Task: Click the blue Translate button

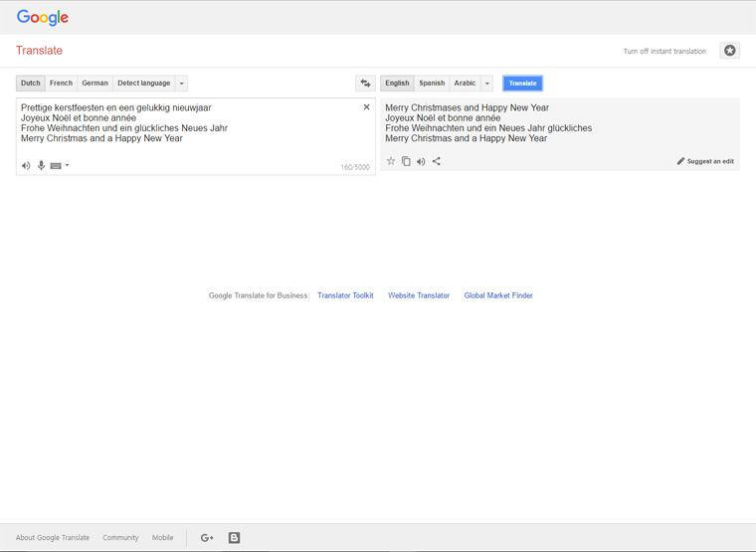Action: [x=522, y=84]
